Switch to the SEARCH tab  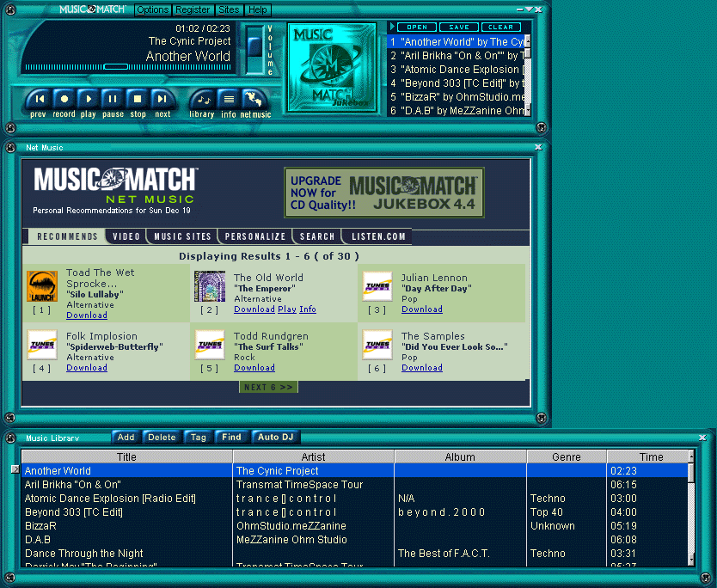click(x=317, y=236)
